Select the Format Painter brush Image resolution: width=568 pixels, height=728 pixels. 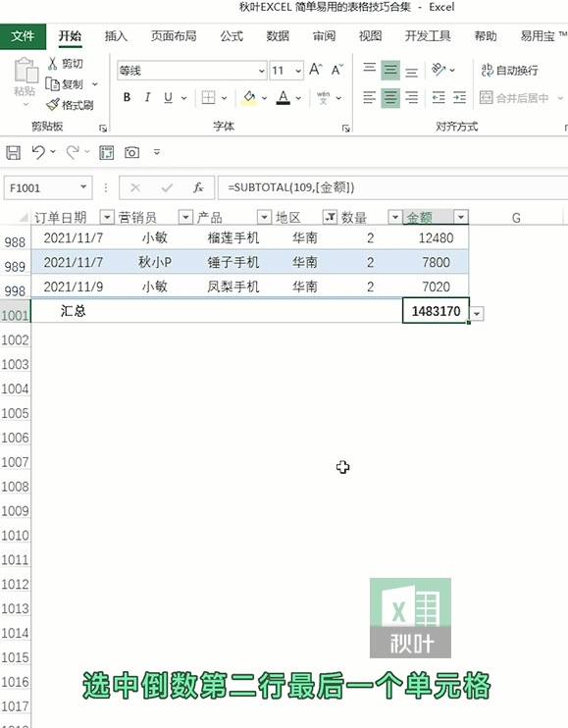52,105
